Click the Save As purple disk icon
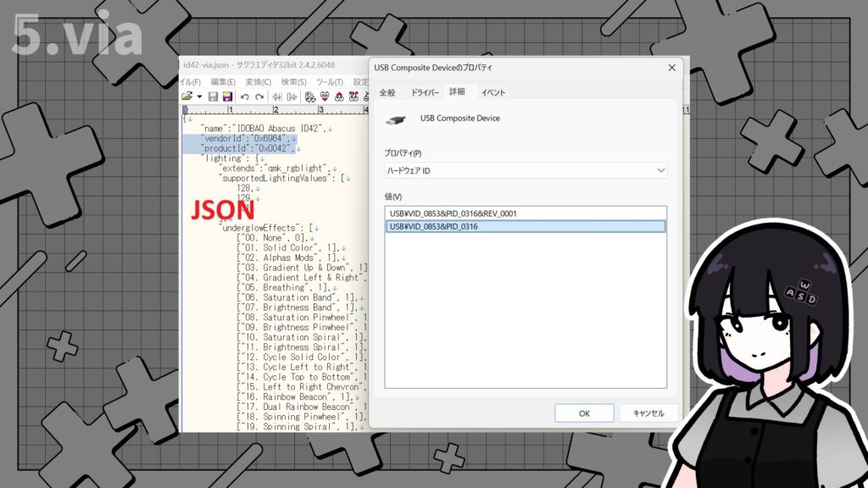Viewport: 868px width, 488px height. click(227, 97)
